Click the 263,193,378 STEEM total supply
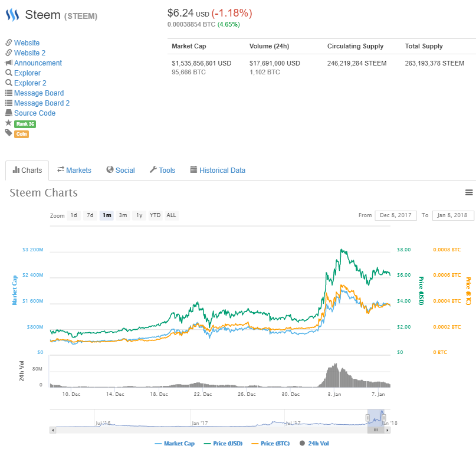 (434, 63)
